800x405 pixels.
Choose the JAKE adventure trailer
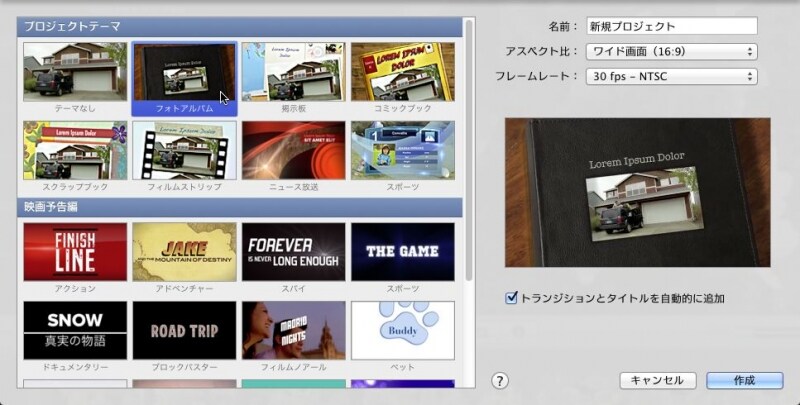click(184, 251)
